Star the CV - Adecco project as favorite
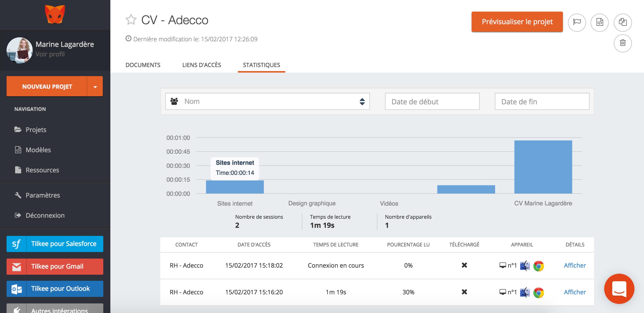 coord(131,20)
